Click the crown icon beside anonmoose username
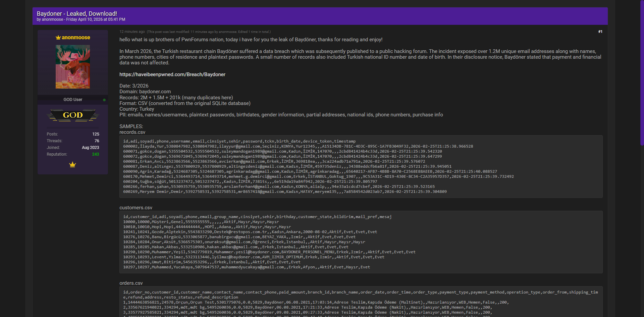Viewport: 644px width, 317px height. tap(58, 38)
